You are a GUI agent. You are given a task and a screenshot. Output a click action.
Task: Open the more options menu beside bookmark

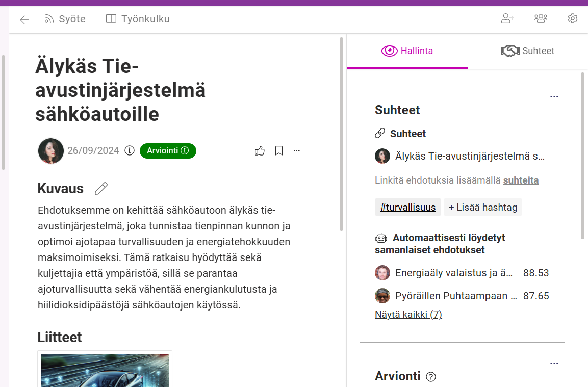pyautogui.click(x=297, y=150)
